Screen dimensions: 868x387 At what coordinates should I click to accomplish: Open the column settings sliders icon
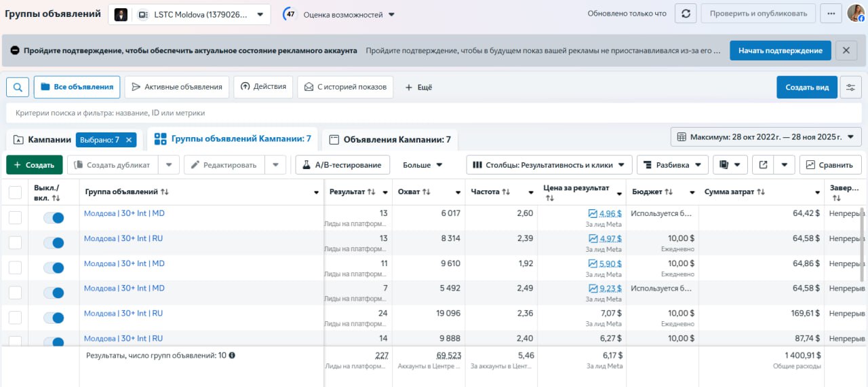coord(850,87)
